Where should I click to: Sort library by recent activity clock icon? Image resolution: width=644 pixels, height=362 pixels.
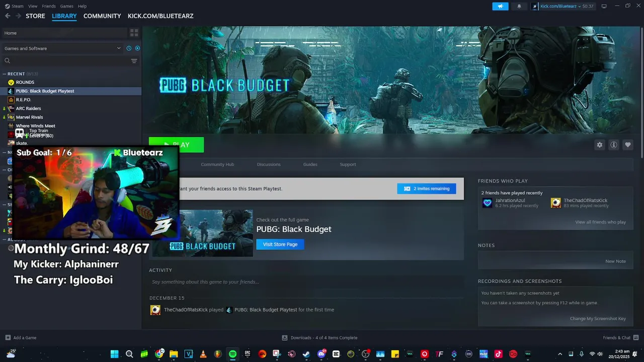click(x=129, y=48)
